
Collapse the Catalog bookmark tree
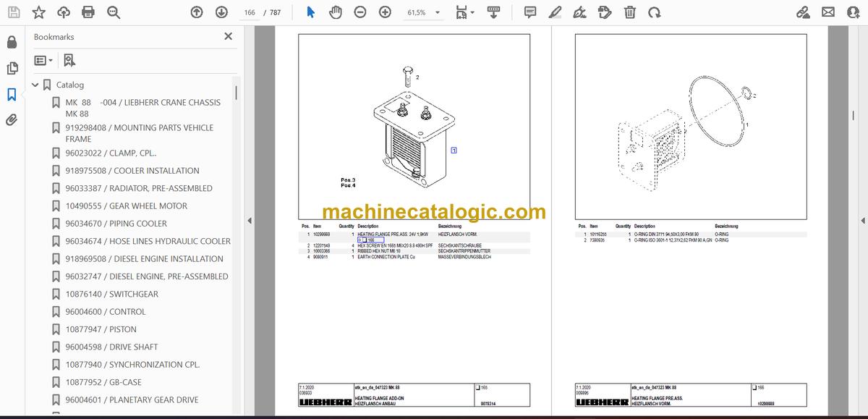[x=35, y=85]
